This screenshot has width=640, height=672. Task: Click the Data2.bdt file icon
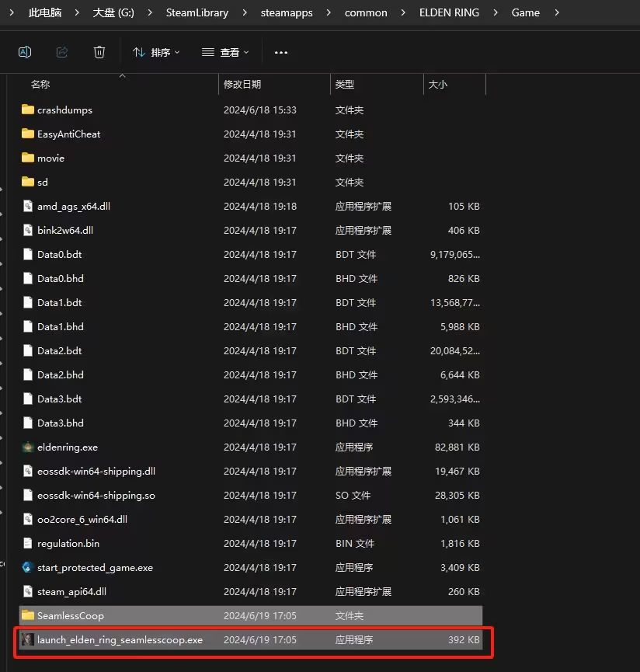click(x=28, y=350)
